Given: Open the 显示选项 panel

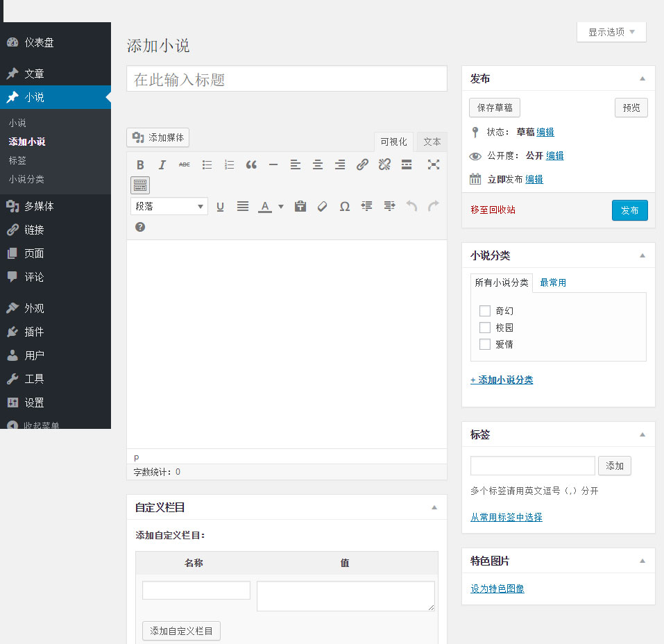Looking at the screenshot, I should pyautogui.click(x=610, y=31).
